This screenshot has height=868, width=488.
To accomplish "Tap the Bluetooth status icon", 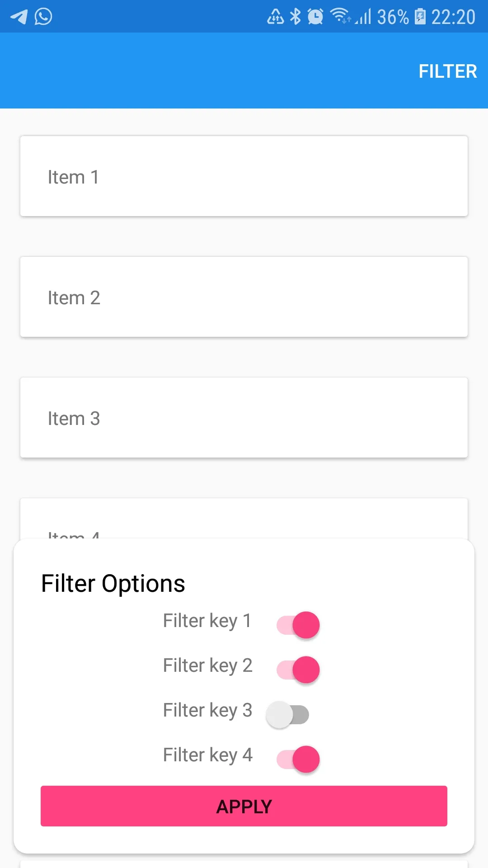I will point(296,17).
